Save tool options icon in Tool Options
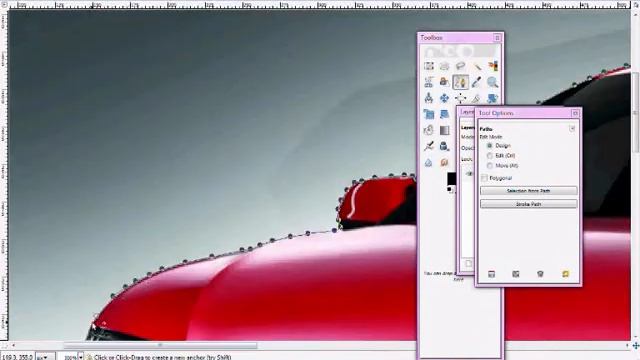The image size is (640, 360). tap(491, 274)
